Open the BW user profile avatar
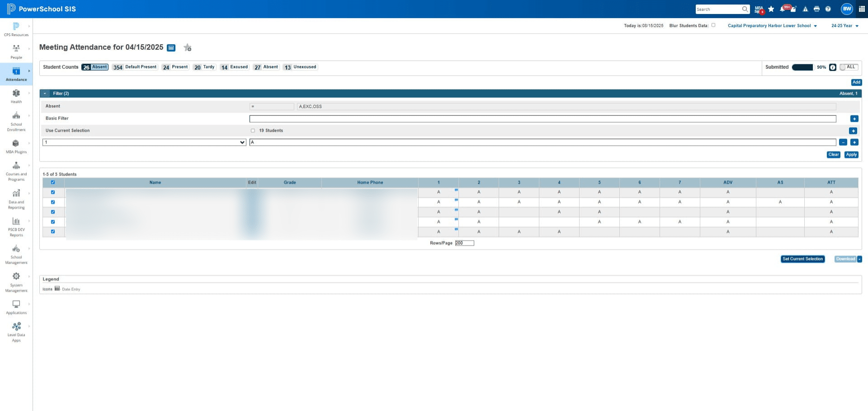The width and height of the screenshot is (868, 411). [847, 9]
